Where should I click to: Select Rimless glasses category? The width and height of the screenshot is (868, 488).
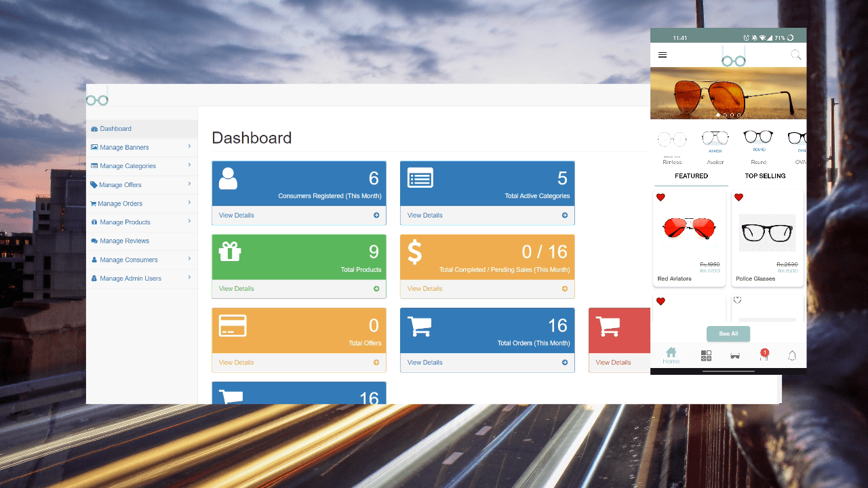tap(672, 147)
